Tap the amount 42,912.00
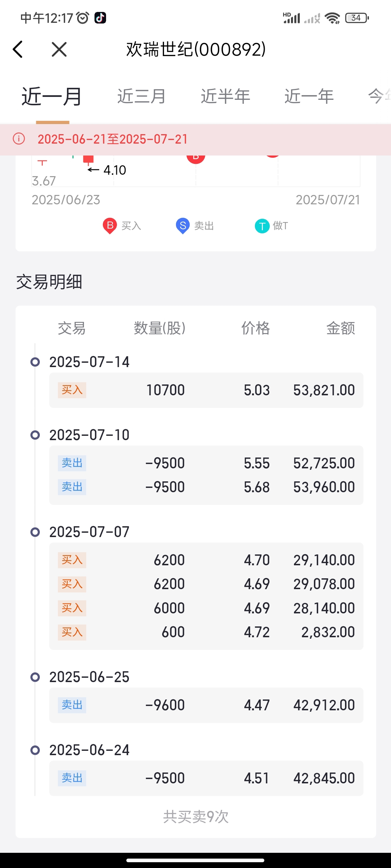Screen dimensions: 391x868 (x=324, y=705)
